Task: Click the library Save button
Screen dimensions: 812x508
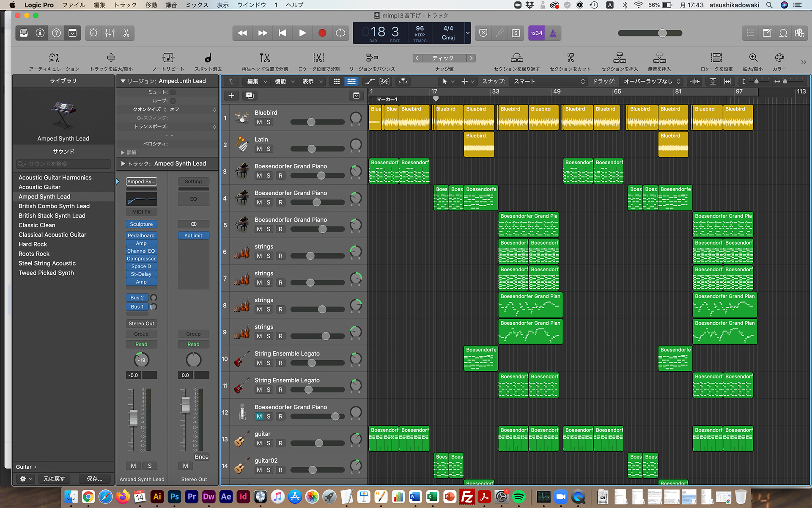Action: click(95, 479)
